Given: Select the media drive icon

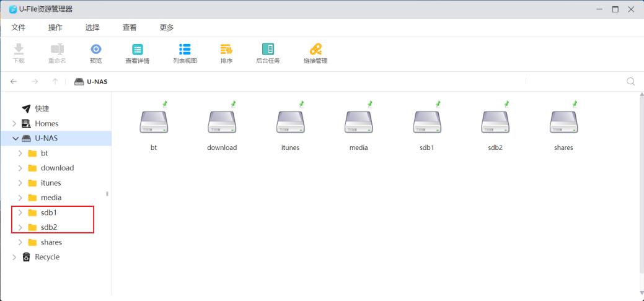Looking at the screenshot, I should [x=358, y=122].
